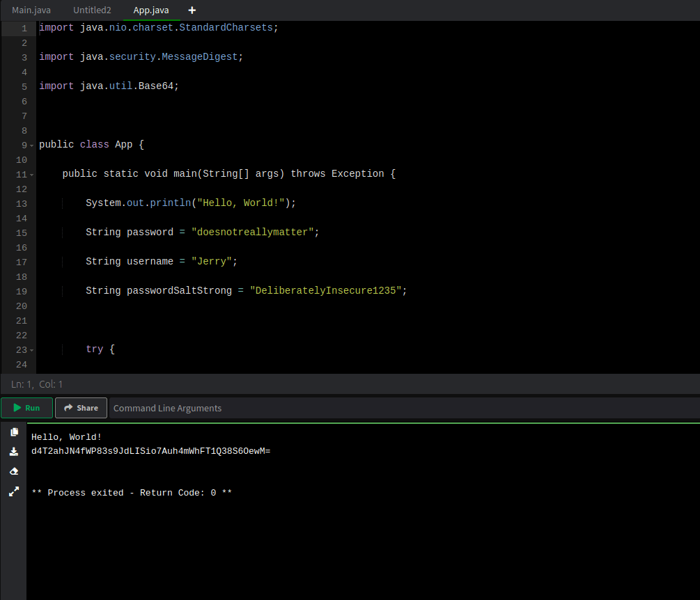Focus the Command Line Arguments field

coord(404,408)
